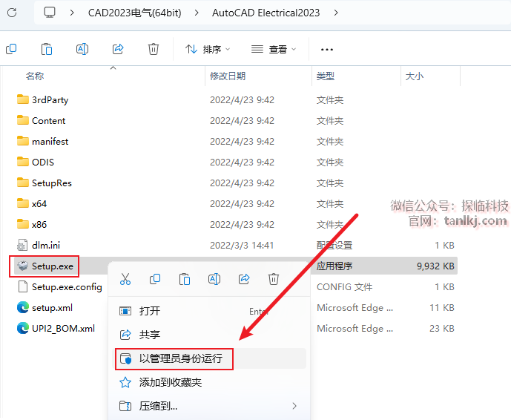Viewport: 511px width, 420px height.
Task: Click Delete trash icon in context menu
Action: point(274,279)
